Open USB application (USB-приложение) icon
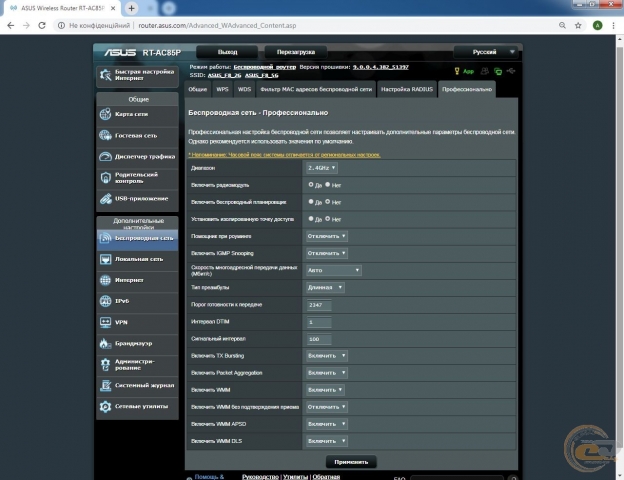Image resolution: width=624 pixels, height=480 pixels. (x=105, y=199)
